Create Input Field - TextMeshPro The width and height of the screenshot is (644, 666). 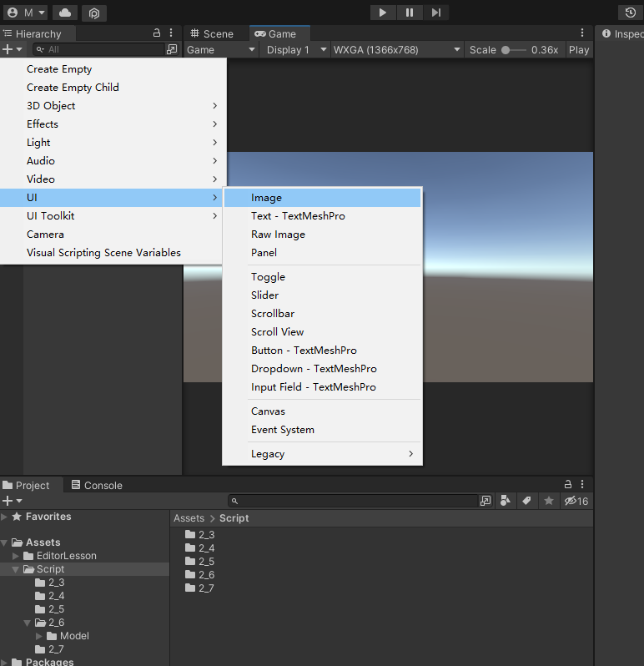pyautogui.click(x=322, y=387)
